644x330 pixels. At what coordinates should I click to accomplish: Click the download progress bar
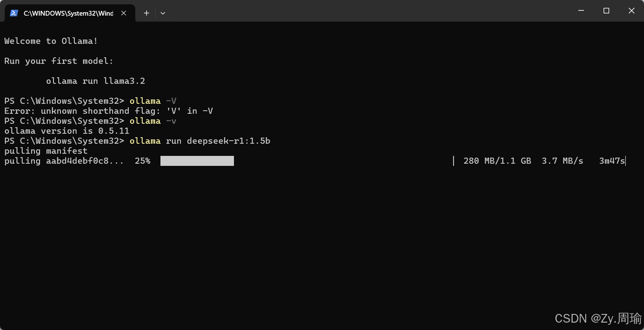pos(307,161)
